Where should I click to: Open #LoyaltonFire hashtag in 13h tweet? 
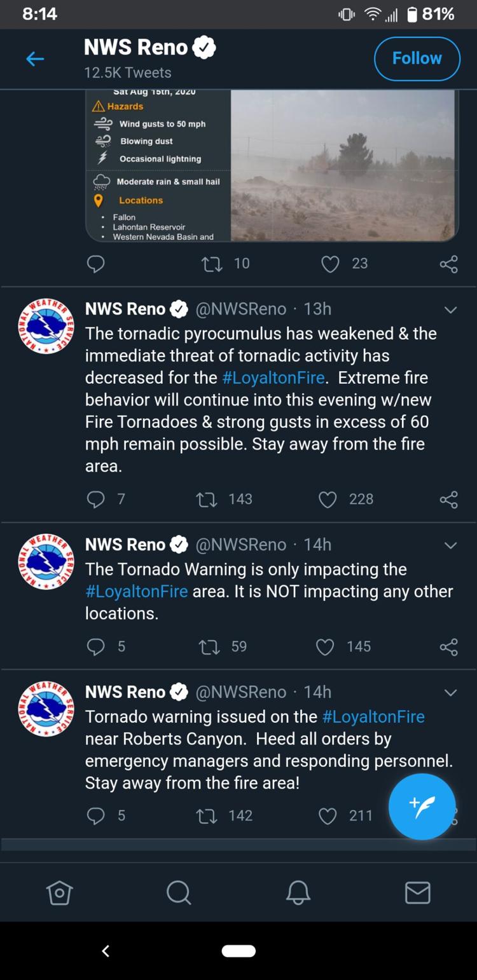pyautogui.click(x=273, y=378)
